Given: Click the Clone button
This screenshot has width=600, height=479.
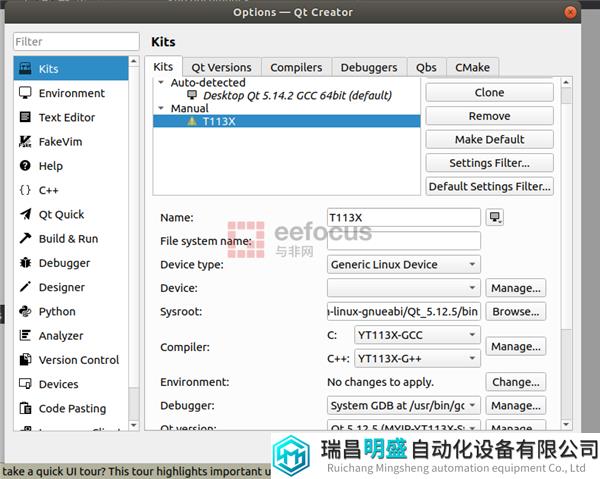Looking at the screenshot, I should (x=489, y=93).
